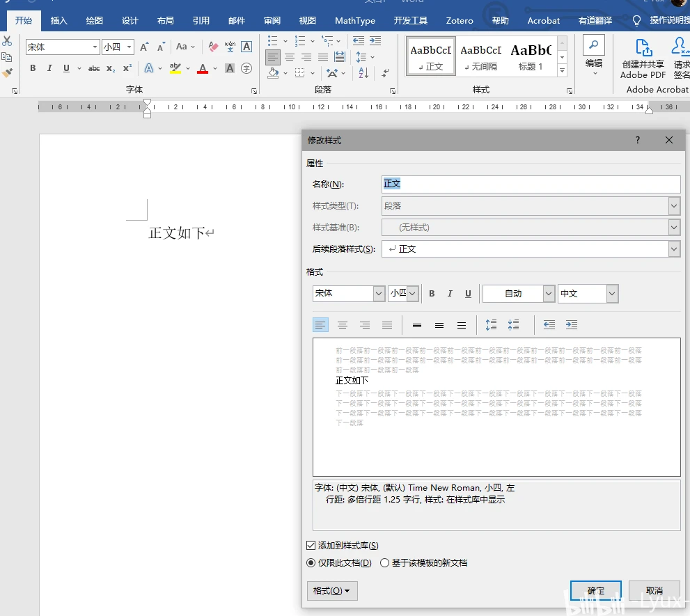This screenshot has height=616, width=690.
Task: Open the dialog font name dropdown
Action: [379, 293]
